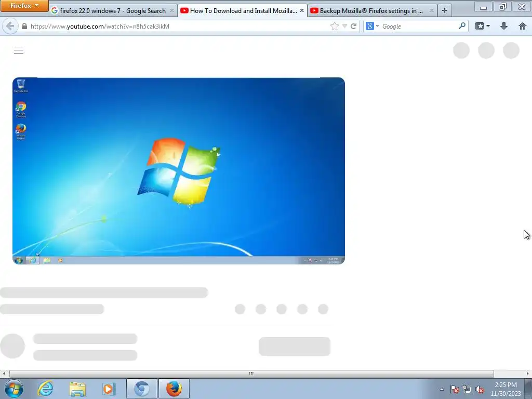532x399 pixels.
Task: Click the padlock site identity icon
Action: (24, 26)
